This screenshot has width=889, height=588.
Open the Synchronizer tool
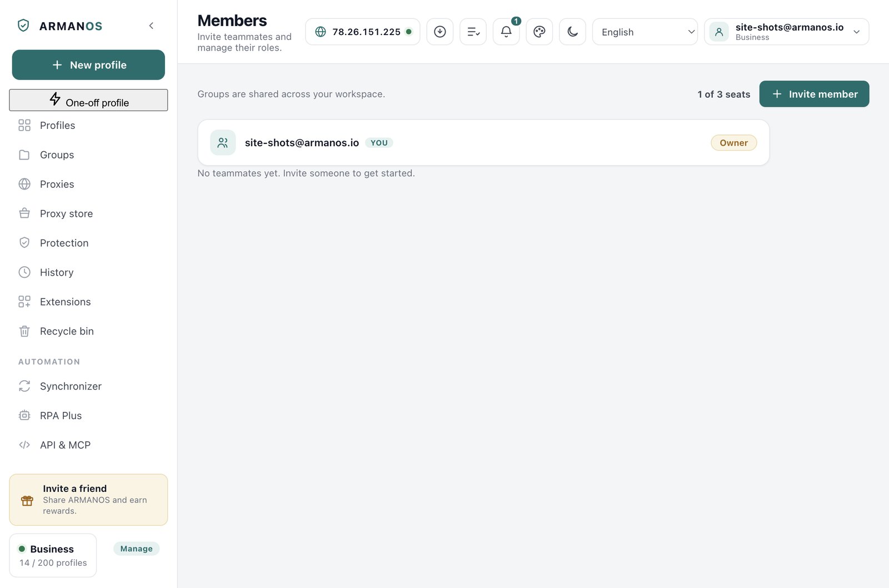point(88,387)
